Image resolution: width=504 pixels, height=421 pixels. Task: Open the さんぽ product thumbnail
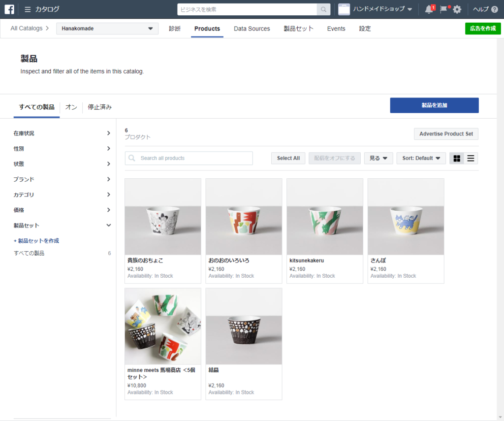406,217
